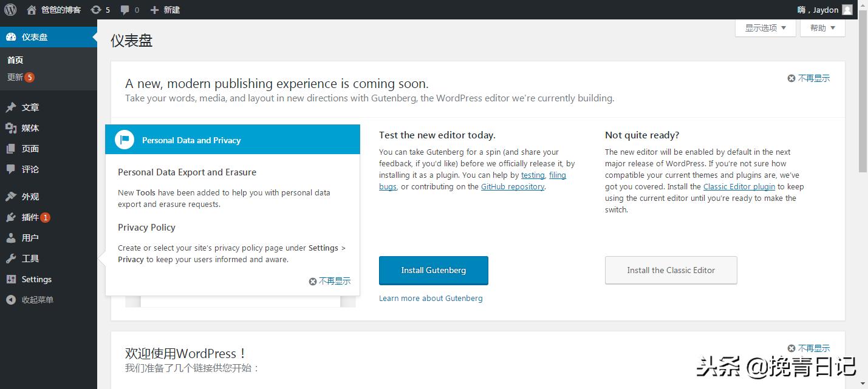This screenshot has width=868, height=389.
Task: Open 插件 plugins icon in sidebar
Action: 11,217
